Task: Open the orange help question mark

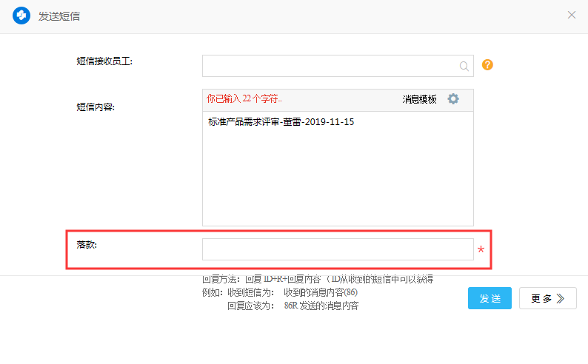Action: coord(487,65)
